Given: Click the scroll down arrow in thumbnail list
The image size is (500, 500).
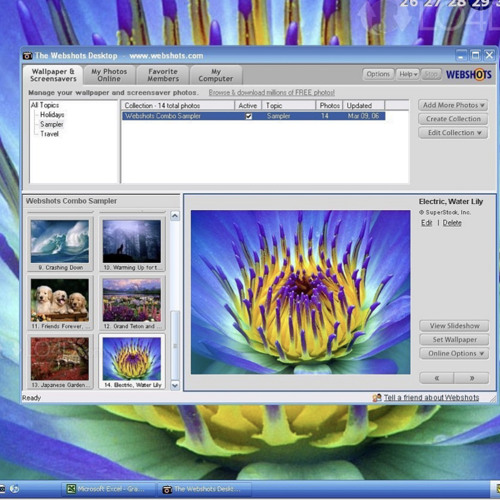Looking at the screenshot, I should [175, 385].
